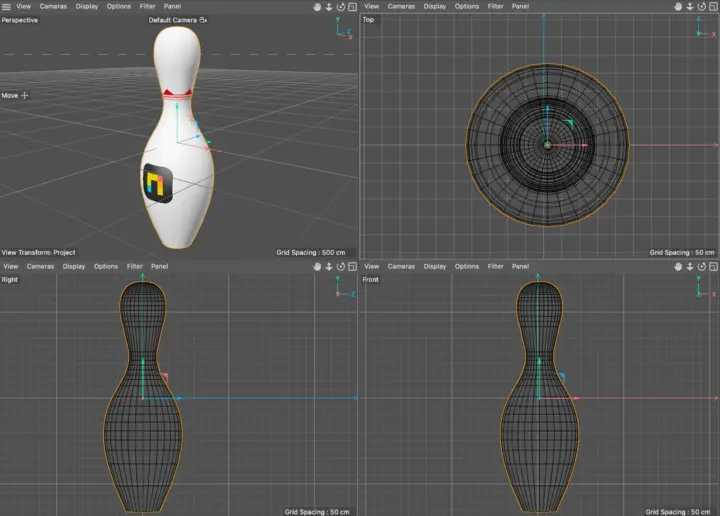The height and width of the screenshot is (516, 720).
Task: Click red X-axis arrow handle in Top viewport
Action: click(585, 145)
